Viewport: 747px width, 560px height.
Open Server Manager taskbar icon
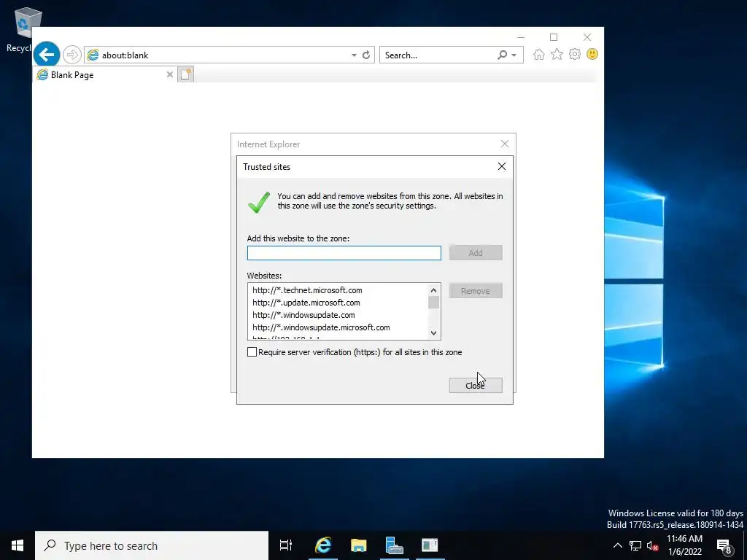pos(394,545)
